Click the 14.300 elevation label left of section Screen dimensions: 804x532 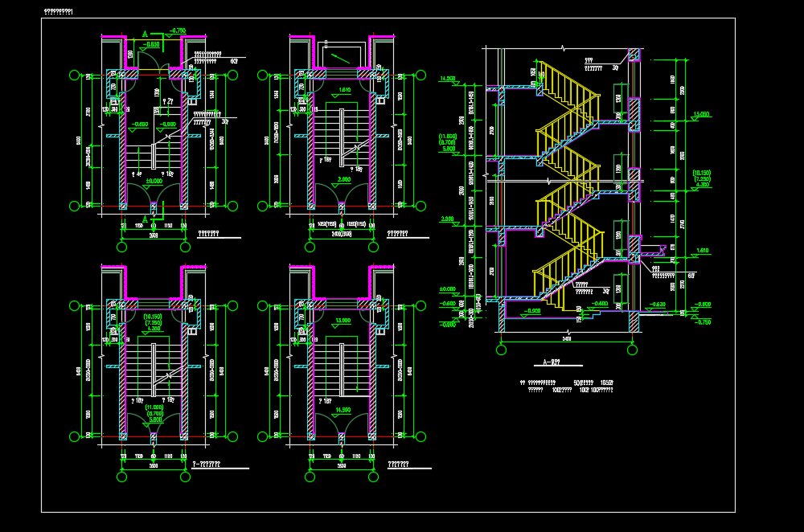click(x=447, y=79)
